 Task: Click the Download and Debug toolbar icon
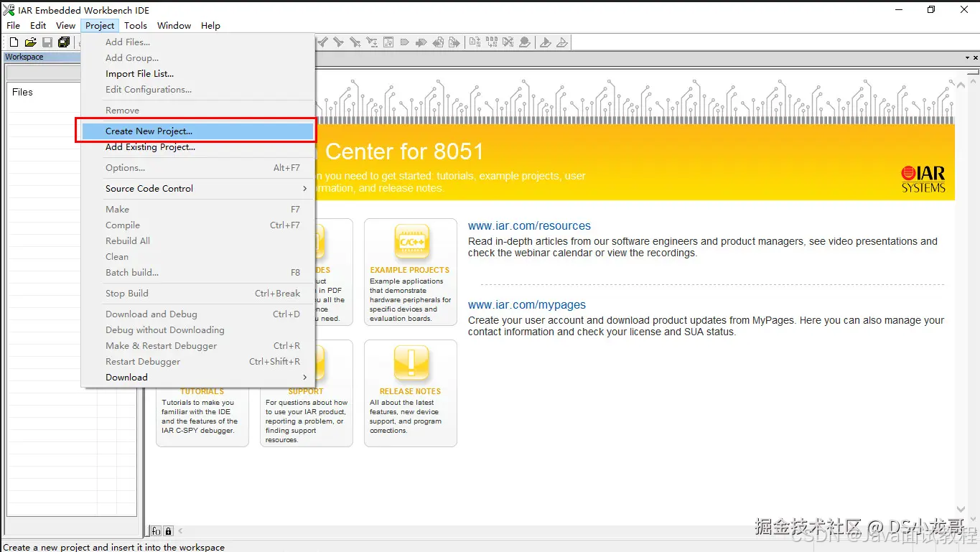(x=545, y=42)
